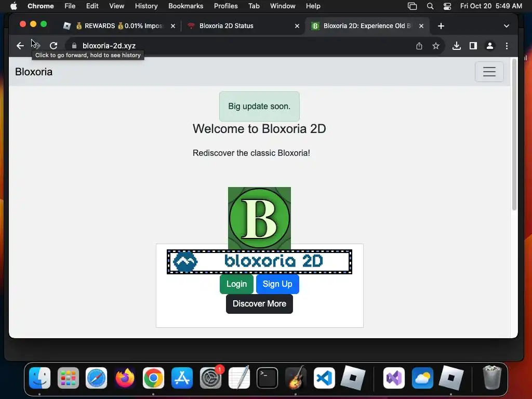This screenshot has height=399, width=532.
Task: Toggle Chrome side panel icon
Action: point(473,46)
